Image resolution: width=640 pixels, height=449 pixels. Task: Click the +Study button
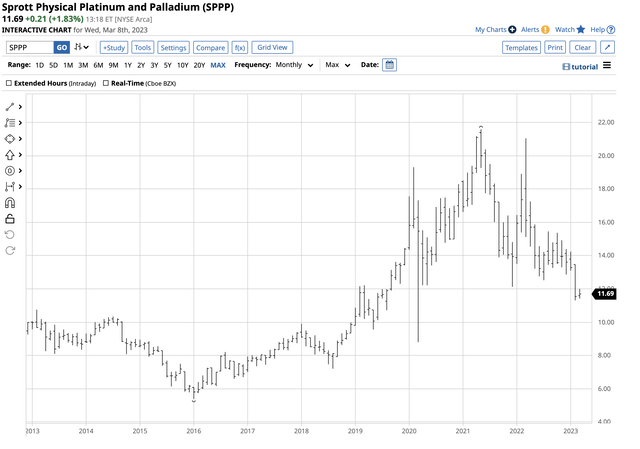[114, 47]
